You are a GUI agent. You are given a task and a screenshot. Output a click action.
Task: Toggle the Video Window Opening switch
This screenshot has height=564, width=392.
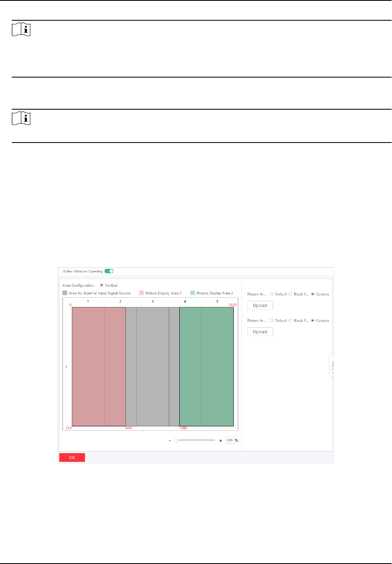109,271
